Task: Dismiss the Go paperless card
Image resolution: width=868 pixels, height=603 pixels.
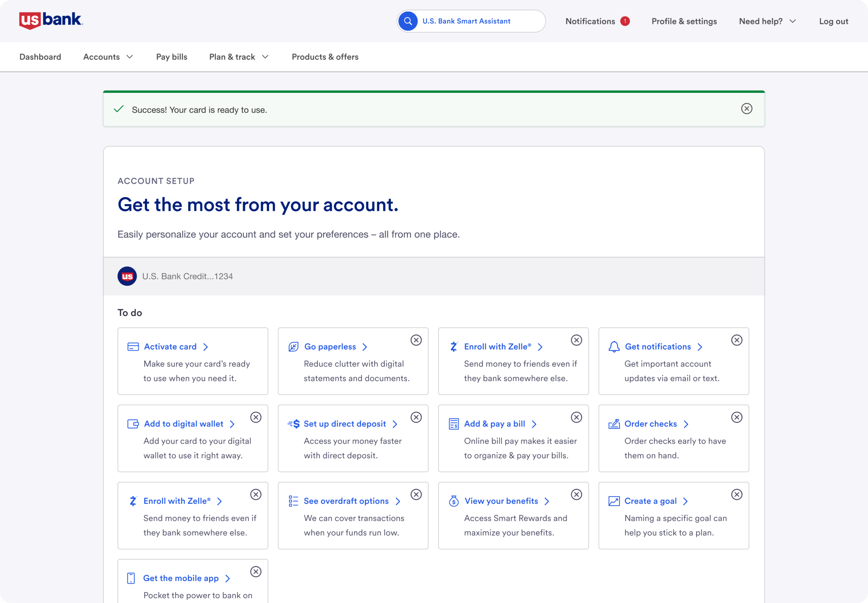Action: click(416, 340)
